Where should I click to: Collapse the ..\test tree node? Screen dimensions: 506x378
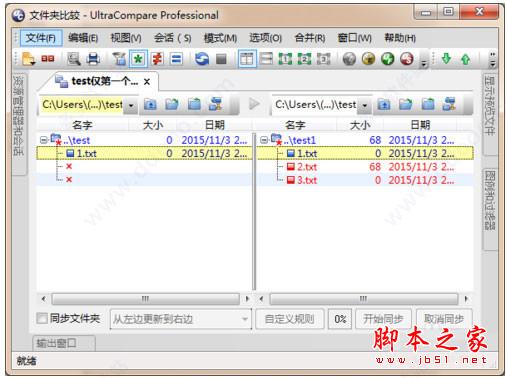point(43,140)
